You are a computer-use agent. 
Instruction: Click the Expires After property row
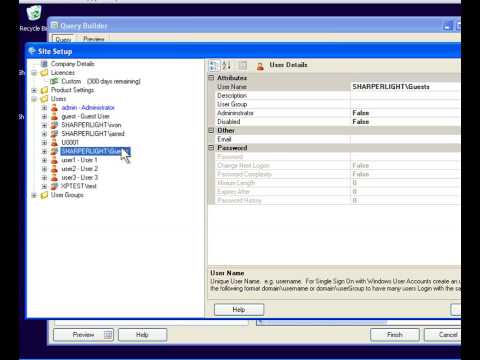[x=338, y=192]
